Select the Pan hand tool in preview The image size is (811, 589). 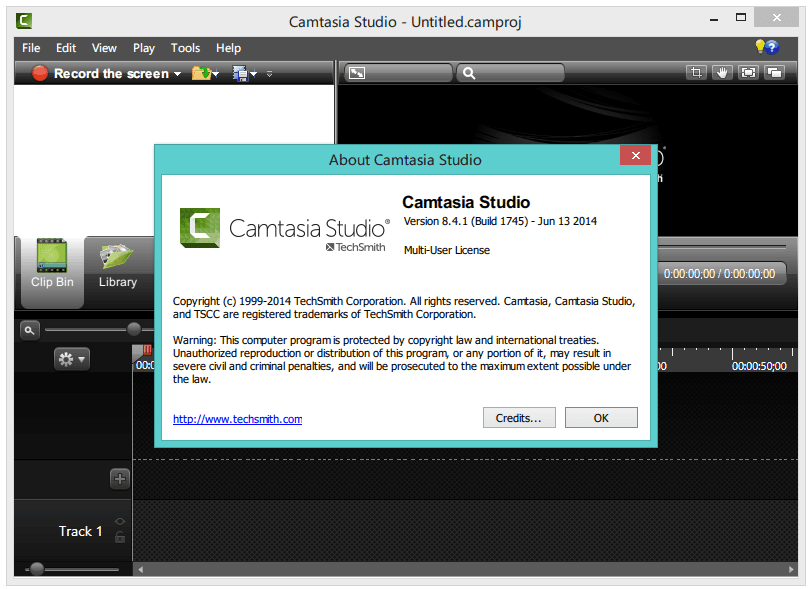point(722,72)
